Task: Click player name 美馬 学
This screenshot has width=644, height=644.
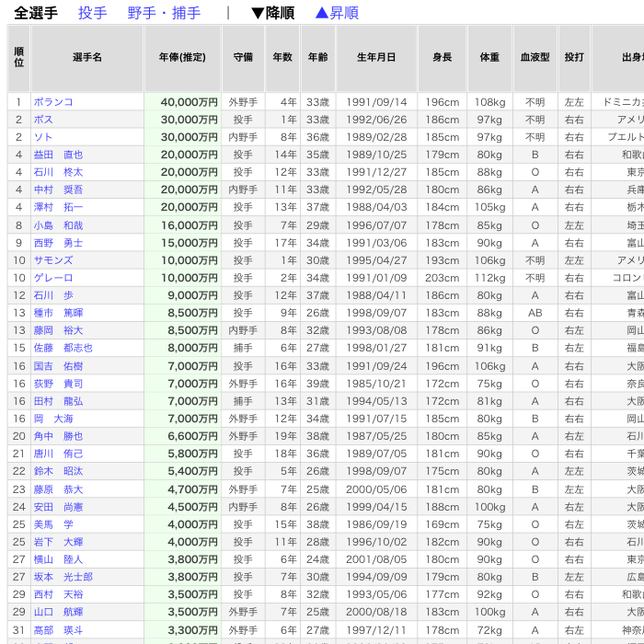Action: [x=53, y=524]
